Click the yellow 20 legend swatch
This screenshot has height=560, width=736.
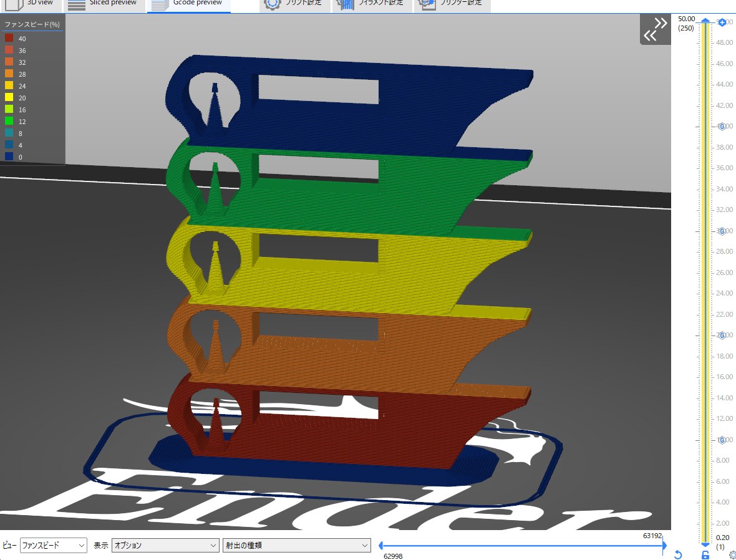pos(9,97)
